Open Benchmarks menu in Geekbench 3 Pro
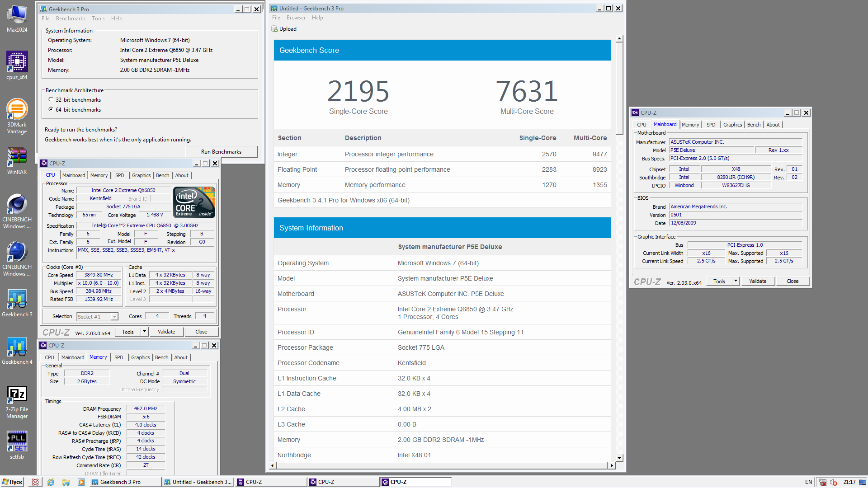This screenshot has height=488, width=868. coord(71,19)
